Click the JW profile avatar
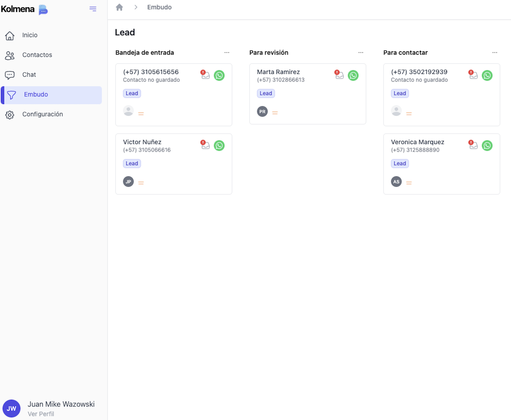 [11, 408]
